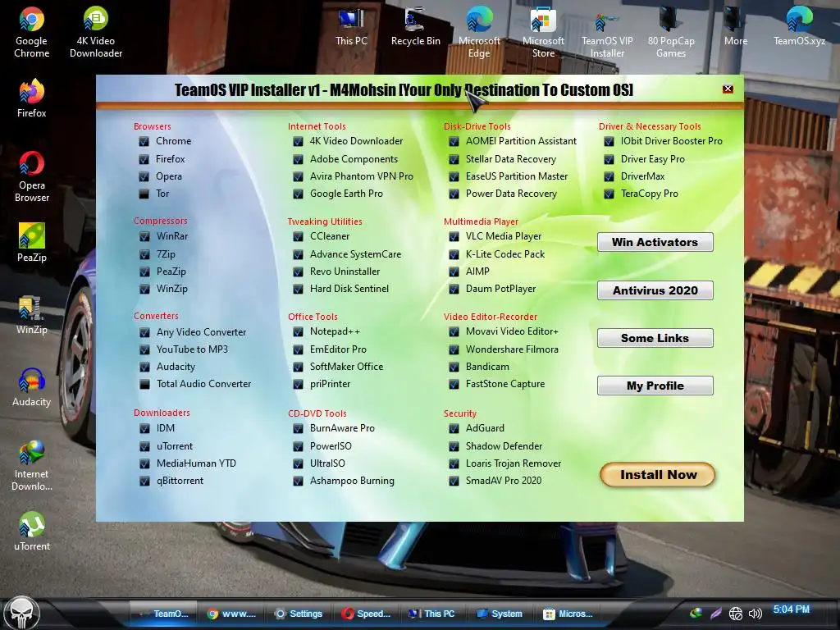Select the Opera Browser desktop icon

(32, 176)
